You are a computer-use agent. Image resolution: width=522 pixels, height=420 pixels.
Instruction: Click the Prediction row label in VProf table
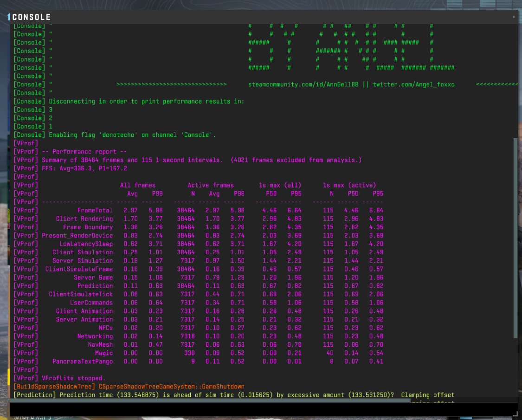[95, 286]
